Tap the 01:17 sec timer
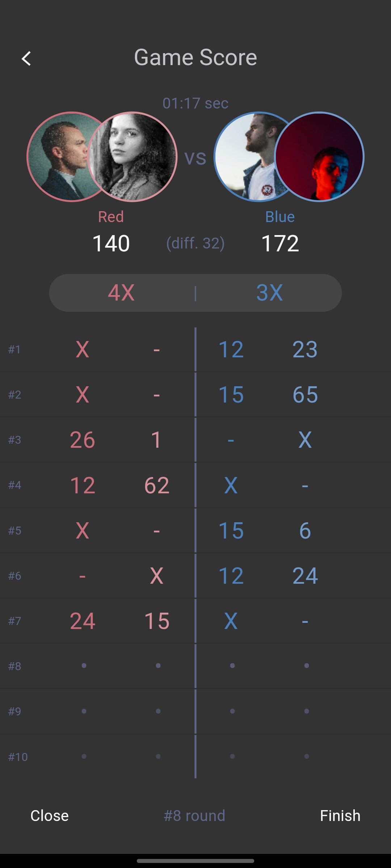Viewport: 391px width, 868px height. pyautogui.click(x=195, y=103)
